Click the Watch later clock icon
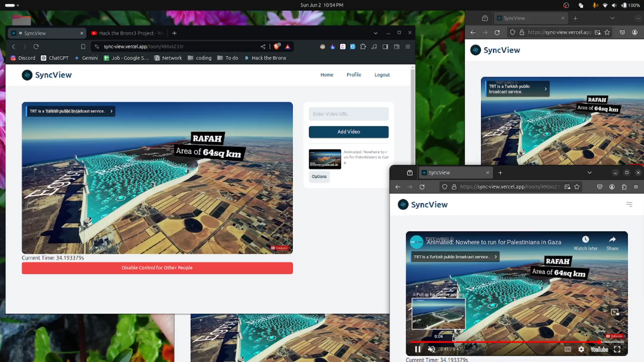 (585, 240)
